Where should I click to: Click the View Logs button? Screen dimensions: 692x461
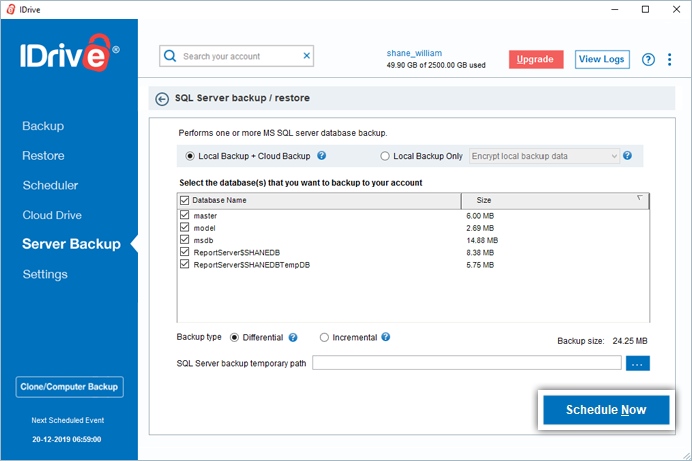(602, 60)
